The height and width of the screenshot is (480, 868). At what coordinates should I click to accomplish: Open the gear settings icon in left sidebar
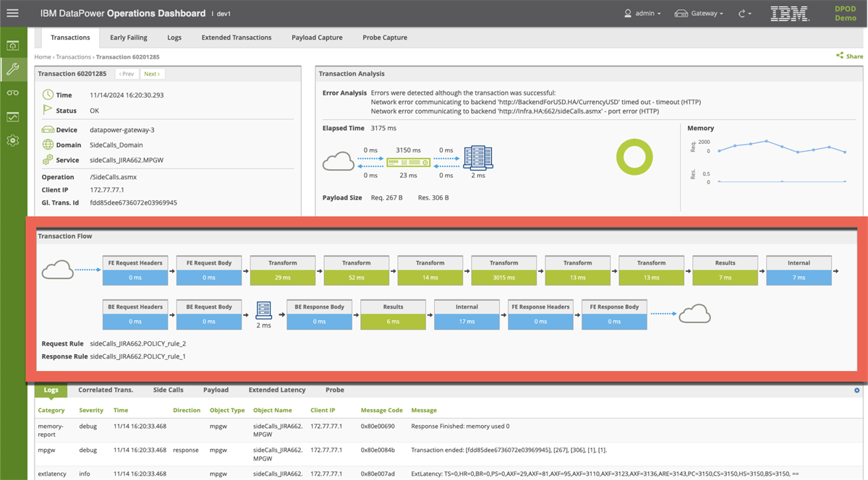(13, 140)
